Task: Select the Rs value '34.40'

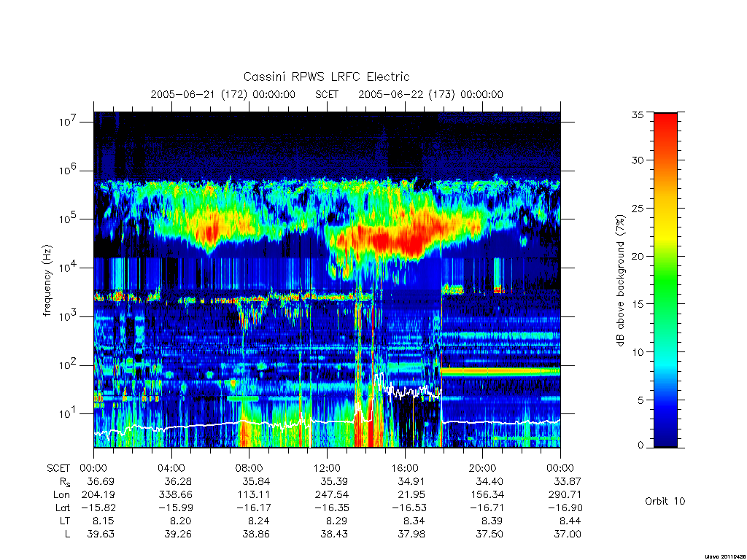Action: (489, 481)
